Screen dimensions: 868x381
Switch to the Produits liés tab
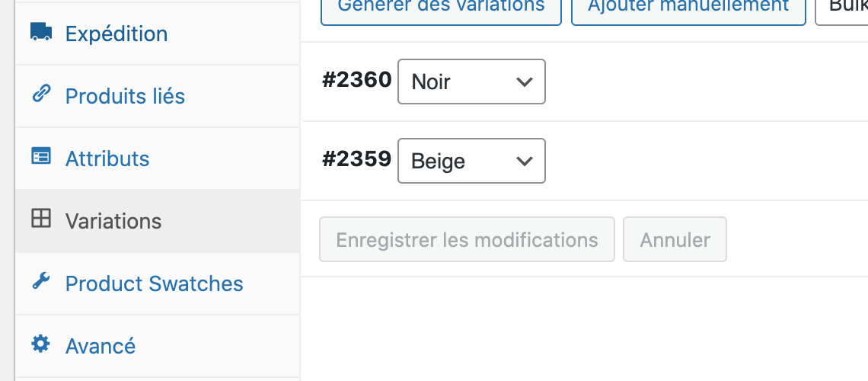[125, 96]
